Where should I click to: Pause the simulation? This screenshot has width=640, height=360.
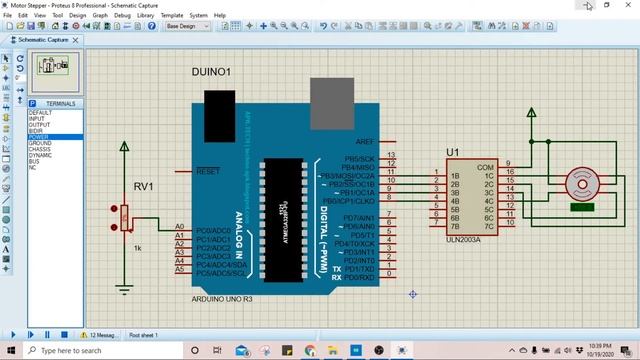tap(47, 335)
